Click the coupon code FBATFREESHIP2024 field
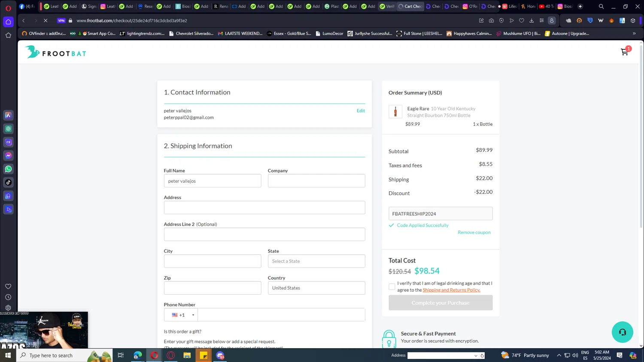This screenshot has width=644, height=362. pyautogui.click(x=440, y=214)
